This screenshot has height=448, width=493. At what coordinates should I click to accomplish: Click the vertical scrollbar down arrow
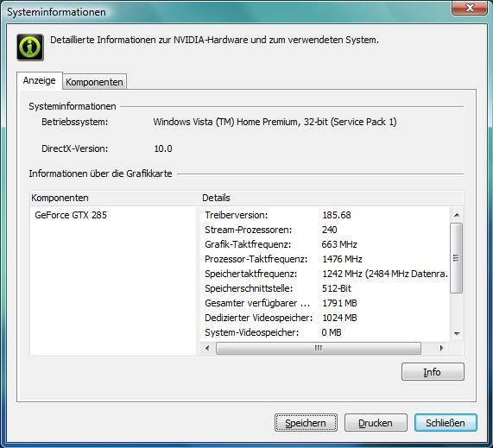(457, 333)
